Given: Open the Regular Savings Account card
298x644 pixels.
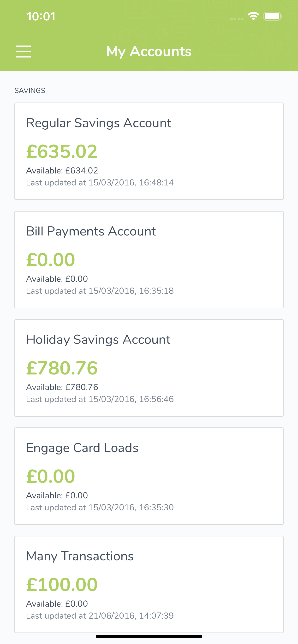Looking at the screenshot, I should click(x=149, y=151).
